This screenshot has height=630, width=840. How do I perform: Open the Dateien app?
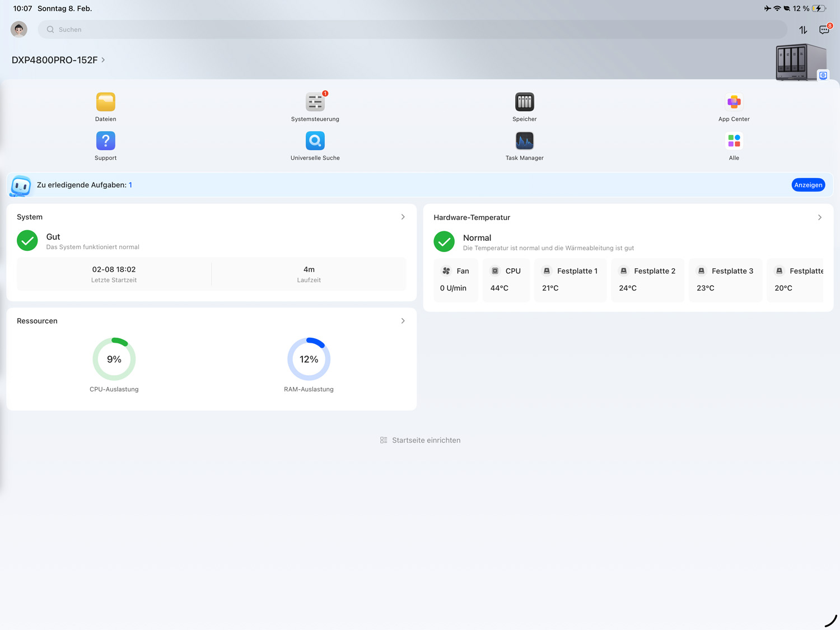pyautogui.click(x=105, y=102)
